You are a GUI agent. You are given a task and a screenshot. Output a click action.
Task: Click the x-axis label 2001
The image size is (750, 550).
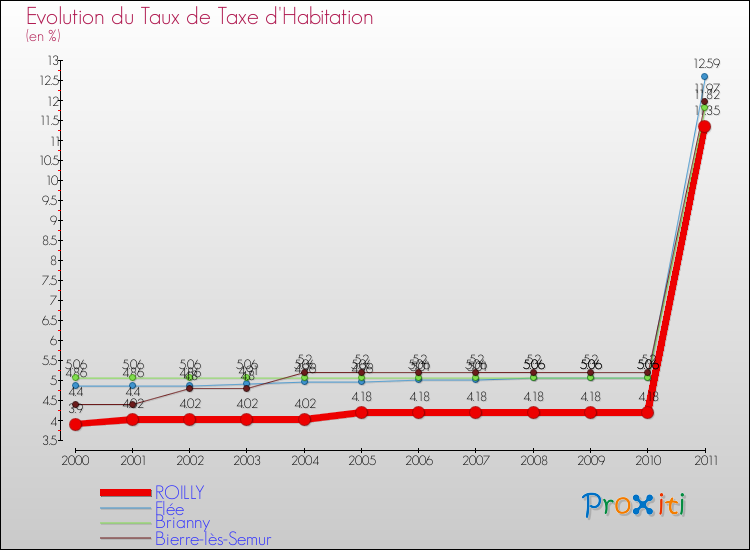[x=132, y=460]
